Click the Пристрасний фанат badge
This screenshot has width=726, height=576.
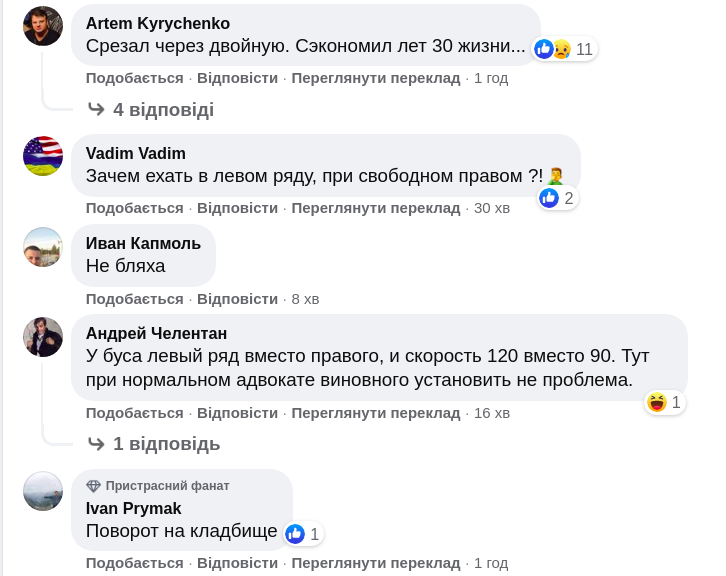click(x=158, y=486)
